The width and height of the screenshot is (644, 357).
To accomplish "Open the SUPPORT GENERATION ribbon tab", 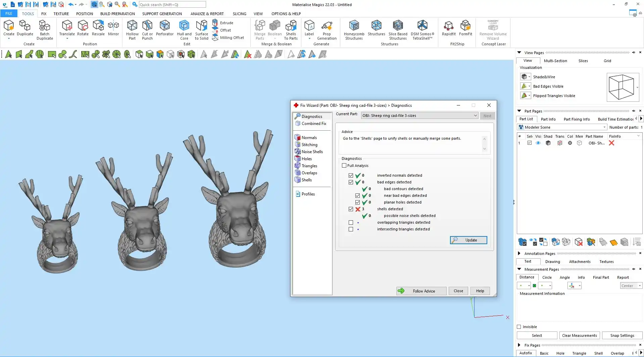I will click(162, 14).
